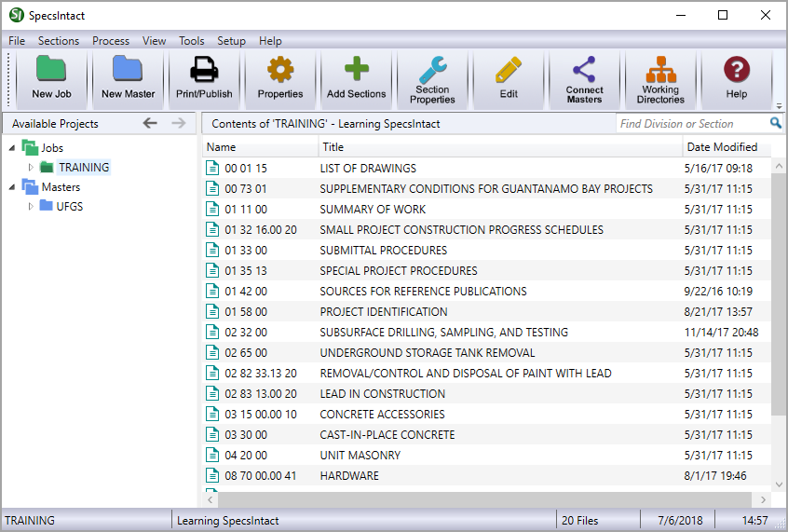This screenshot has width=788, height=532.
Task: Open the Sections menu
Action: [59, 41]
